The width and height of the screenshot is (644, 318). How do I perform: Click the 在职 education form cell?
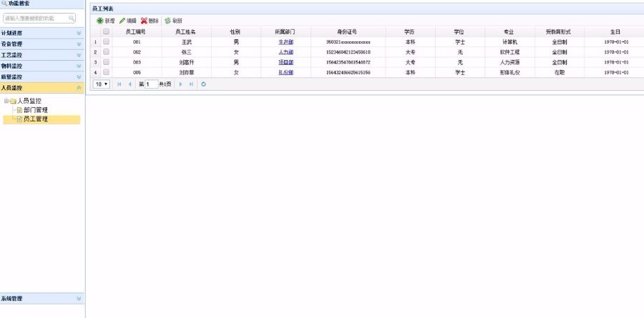pyautogui.click(x=560, y=72)
